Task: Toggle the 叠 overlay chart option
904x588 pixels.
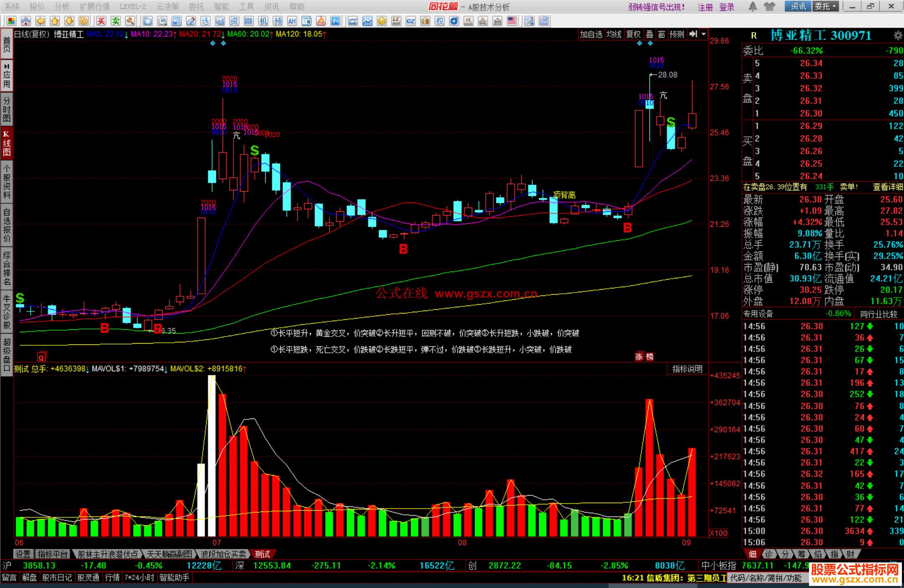Action: tap(650, 34)
